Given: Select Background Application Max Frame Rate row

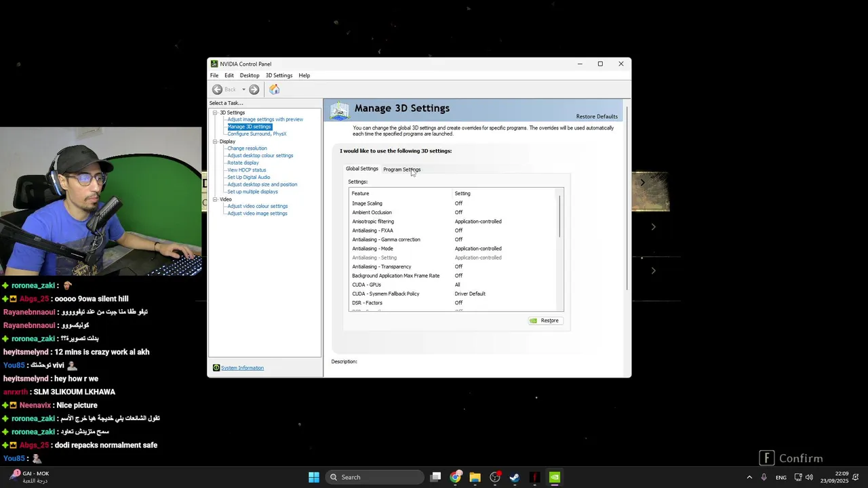Looking at the screenshot, I should (454, 276).
